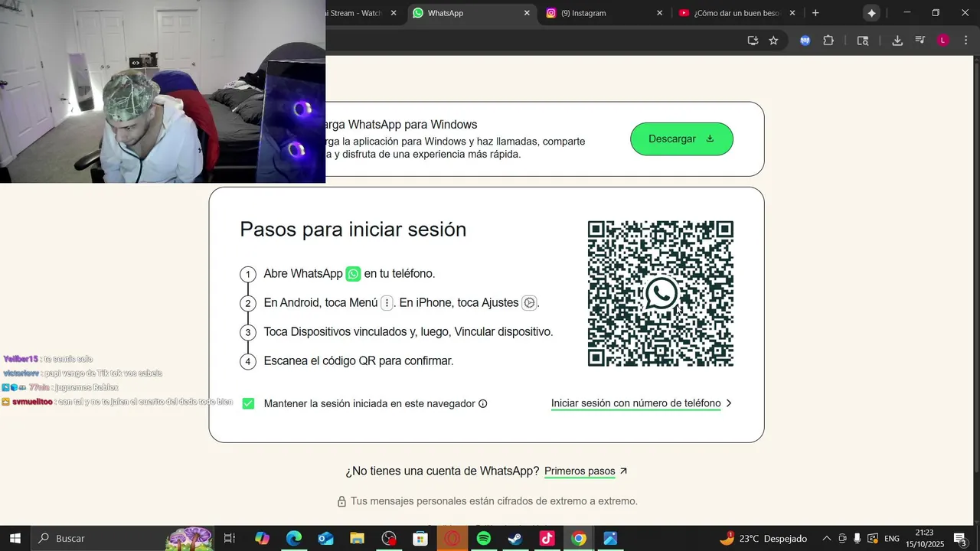
Task: Click the iPhone Ajustes gear icon in step 2
Action: pos(529,303)
